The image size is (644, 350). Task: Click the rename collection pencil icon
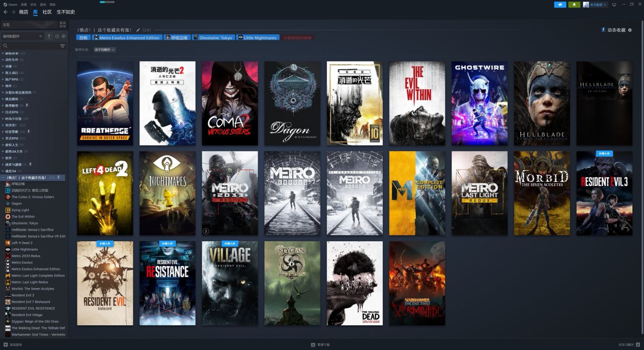(x=138, y=30)
